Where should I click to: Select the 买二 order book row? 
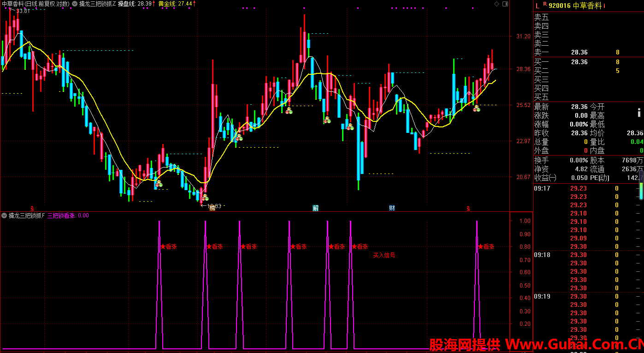pos(588,71)
